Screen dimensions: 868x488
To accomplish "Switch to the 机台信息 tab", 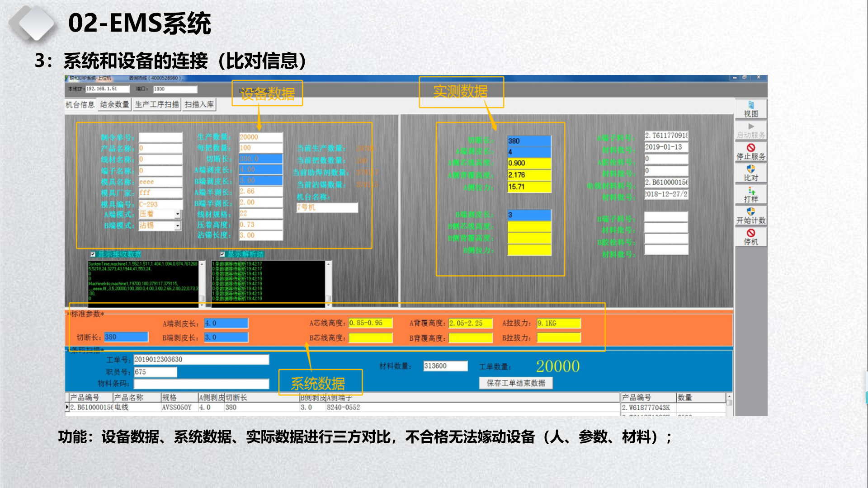I will coord(80,105).
